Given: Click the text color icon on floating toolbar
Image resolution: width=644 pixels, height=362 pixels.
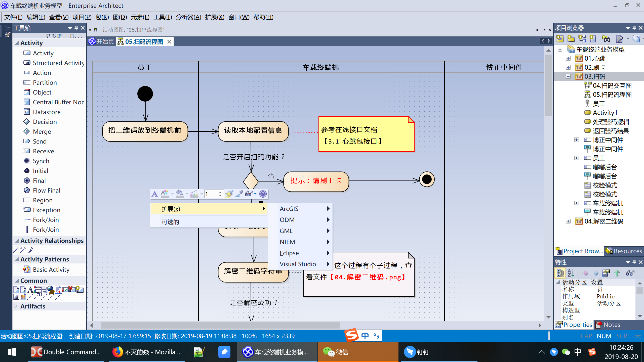Looking at the screenshot, I should point(165,194).
